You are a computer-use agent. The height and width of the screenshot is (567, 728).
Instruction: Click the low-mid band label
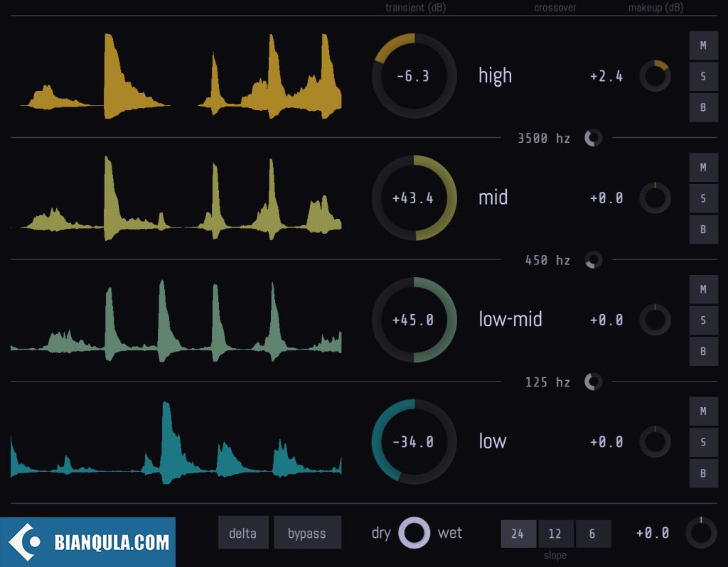(510, 319)
